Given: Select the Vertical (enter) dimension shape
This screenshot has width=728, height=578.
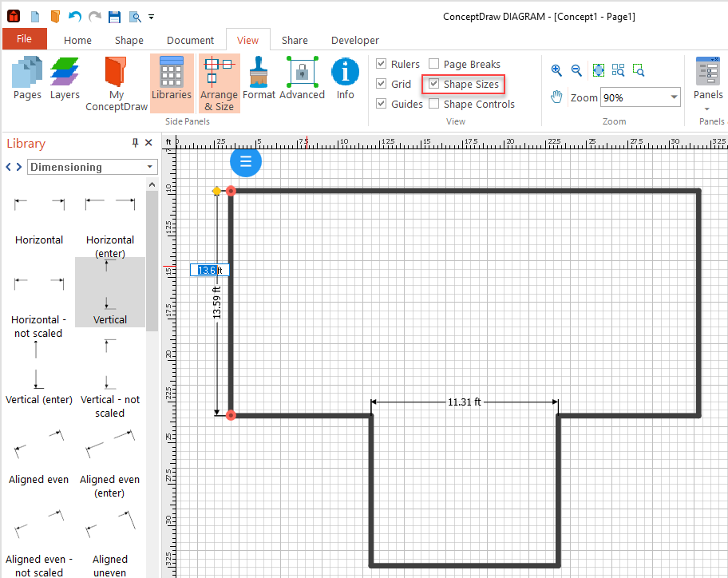Looking at the screenshot, I should (39, 371).
